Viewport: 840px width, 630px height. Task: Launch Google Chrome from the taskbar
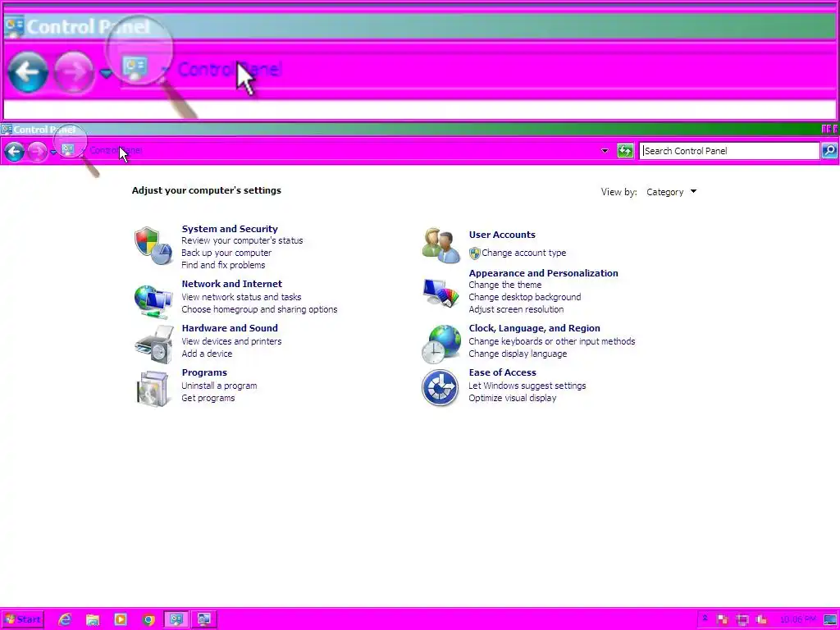pos(148,620)
